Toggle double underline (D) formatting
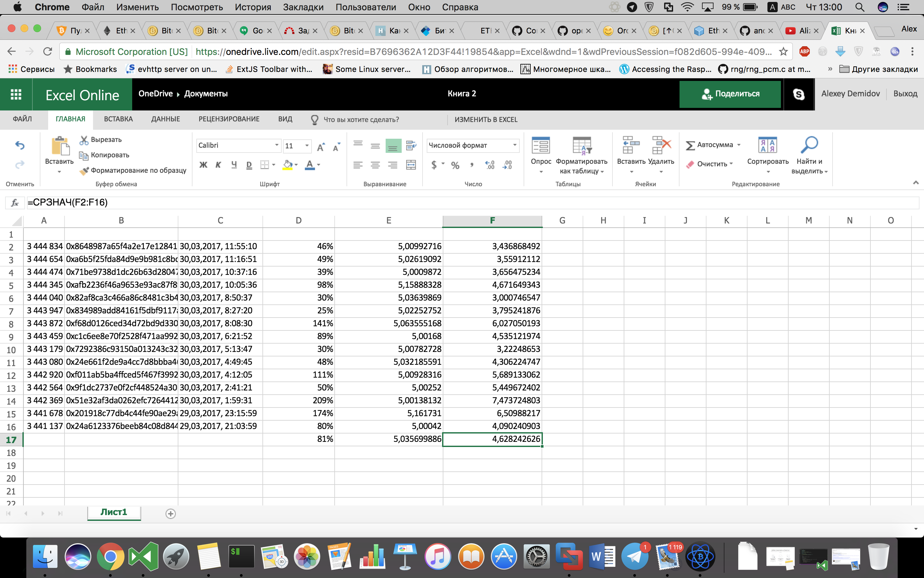The height and width of the screenshot is (578, 924). tap(249, 165)
